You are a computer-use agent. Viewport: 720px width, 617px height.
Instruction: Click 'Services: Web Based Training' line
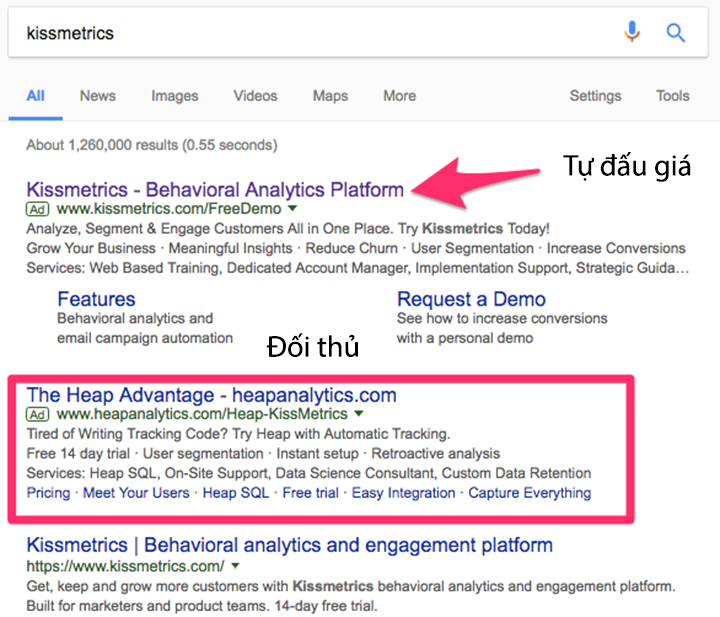coord(358,268)
